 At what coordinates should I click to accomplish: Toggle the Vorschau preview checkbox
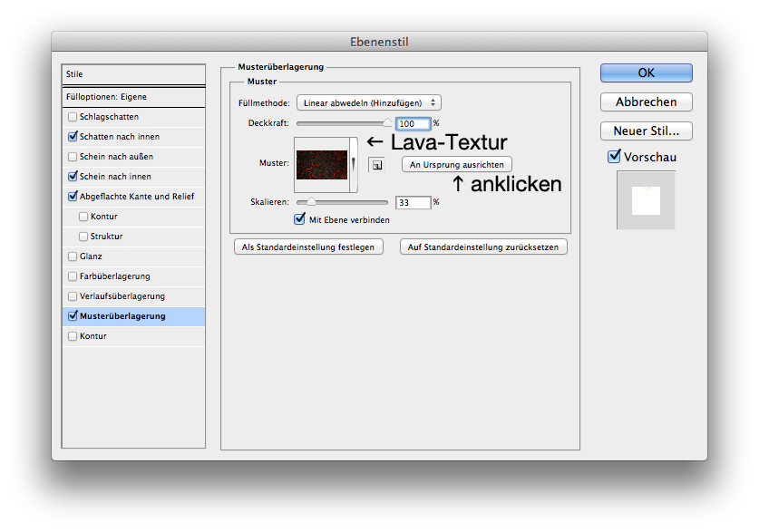pyautogui.click(x=614, y=157)
